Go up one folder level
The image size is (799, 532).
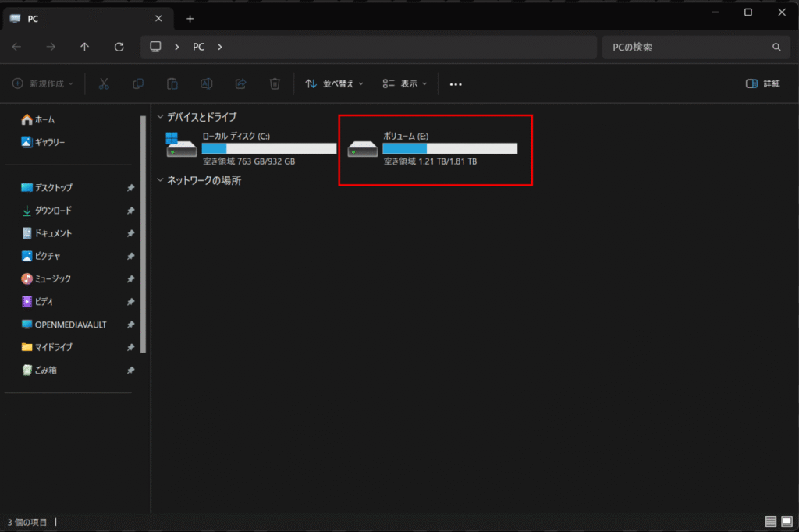tap(85, 47)
